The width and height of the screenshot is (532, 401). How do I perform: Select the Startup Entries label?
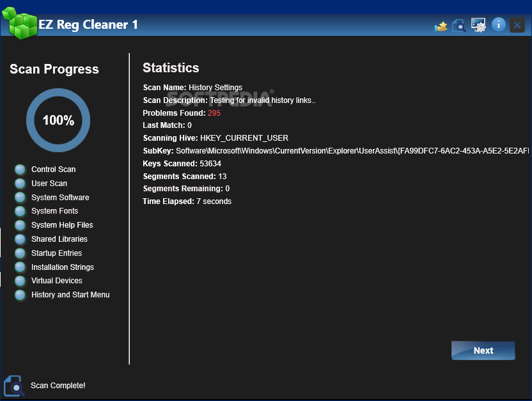click(x=56, y=253)
